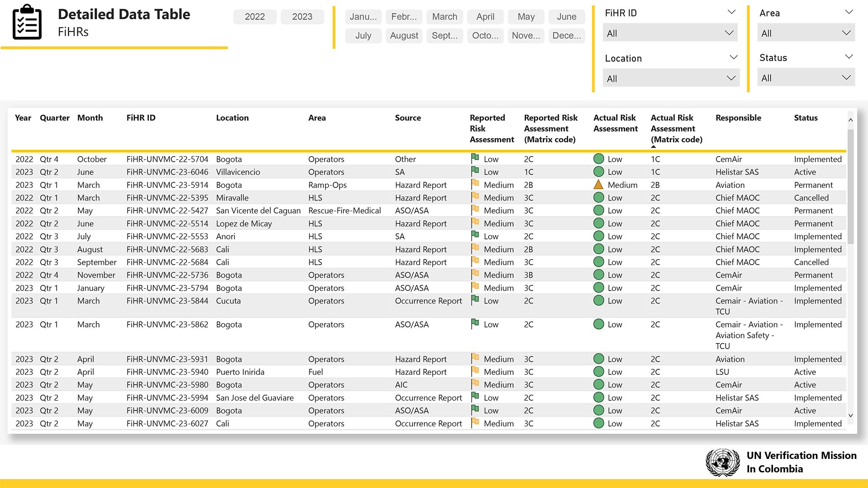The height and width of the screenshot is (488, 868).
Task: Filter by year 2023
Action: (302, 16)
